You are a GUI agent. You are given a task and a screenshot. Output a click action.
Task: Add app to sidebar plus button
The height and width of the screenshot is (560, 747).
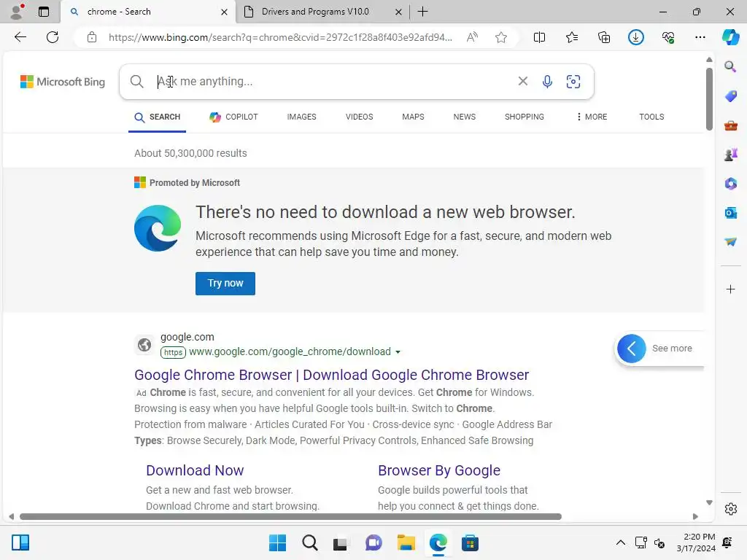click(x=730, y=289)
